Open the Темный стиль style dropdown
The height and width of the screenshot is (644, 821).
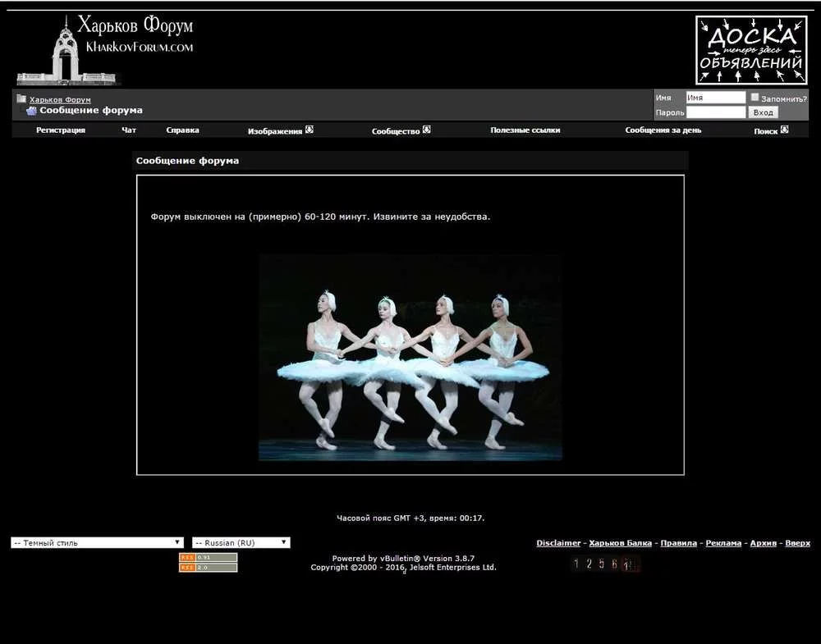click(97, 543)
